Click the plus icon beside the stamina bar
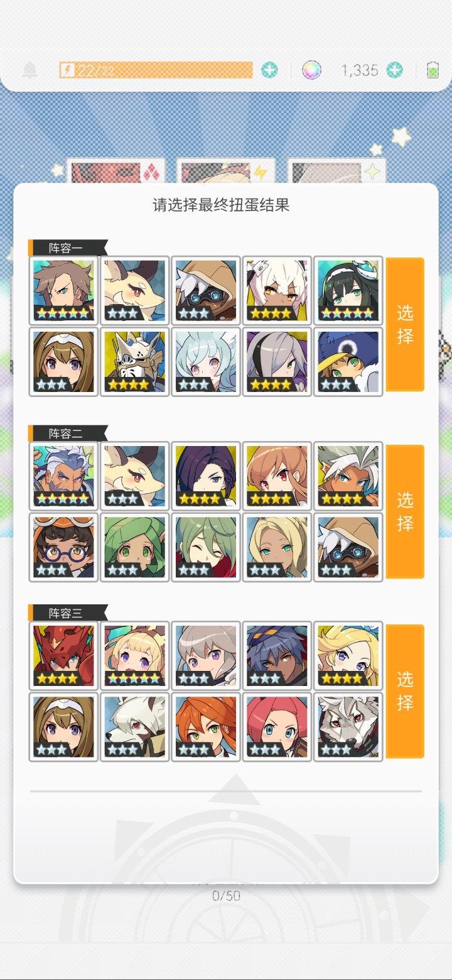The width and height of the screenshot is (452, 980). coord(269,70)
